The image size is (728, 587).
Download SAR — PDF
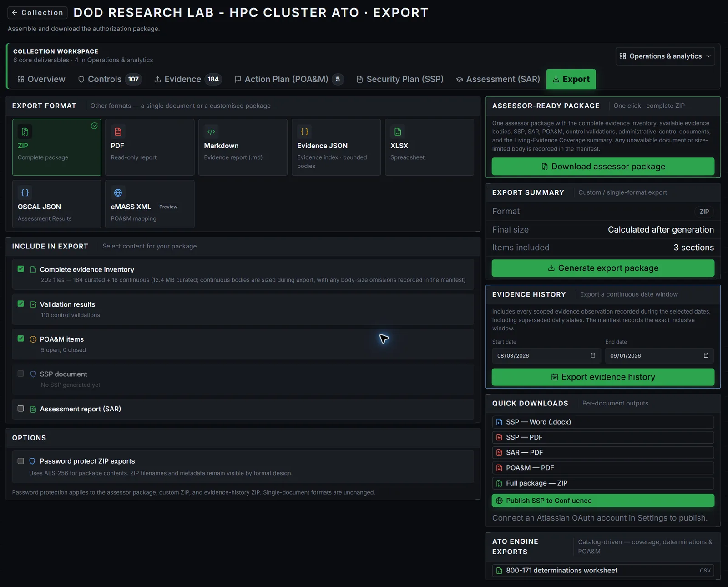(x=603, y=453)
